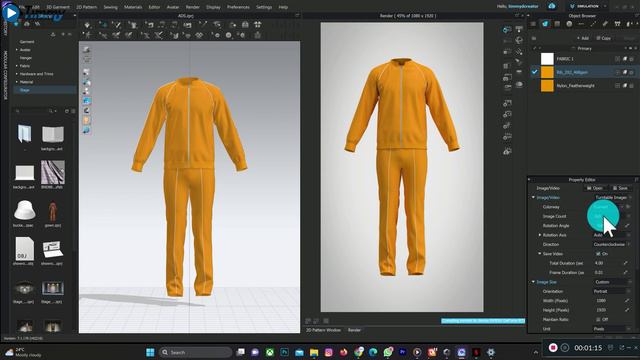The height and width of the screenshot is (360, 640).
Task: Switch to the Render tab at bottom
Action: click(x=354, y=330)
